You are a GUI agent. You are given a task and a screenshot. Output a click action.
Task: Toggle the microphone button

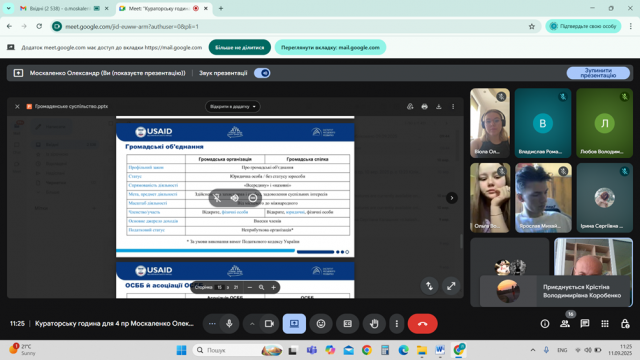pos(229,324)
